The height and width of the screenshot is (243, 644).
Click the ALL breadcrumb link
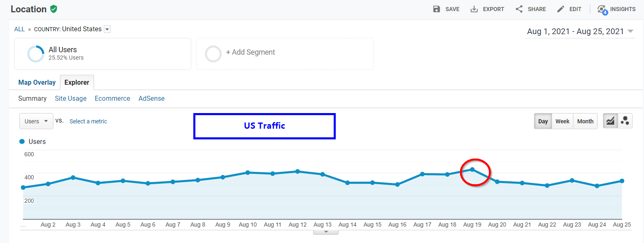(19, 29)
